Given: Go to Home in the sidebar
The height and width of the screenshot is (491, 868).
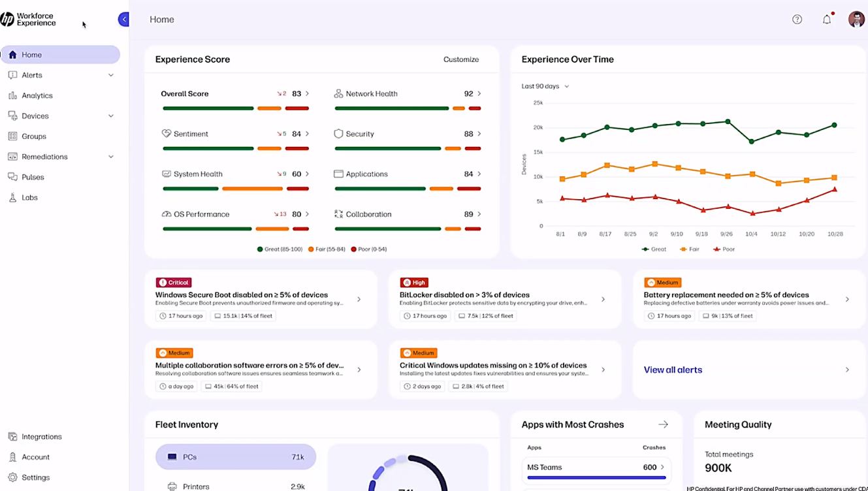Looking at the screenshot, I should (60, 55).
